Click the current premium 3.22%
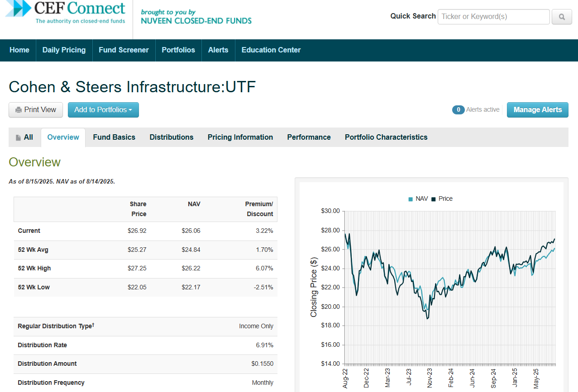This screenshot has height=392, width=578. point(264,231)
